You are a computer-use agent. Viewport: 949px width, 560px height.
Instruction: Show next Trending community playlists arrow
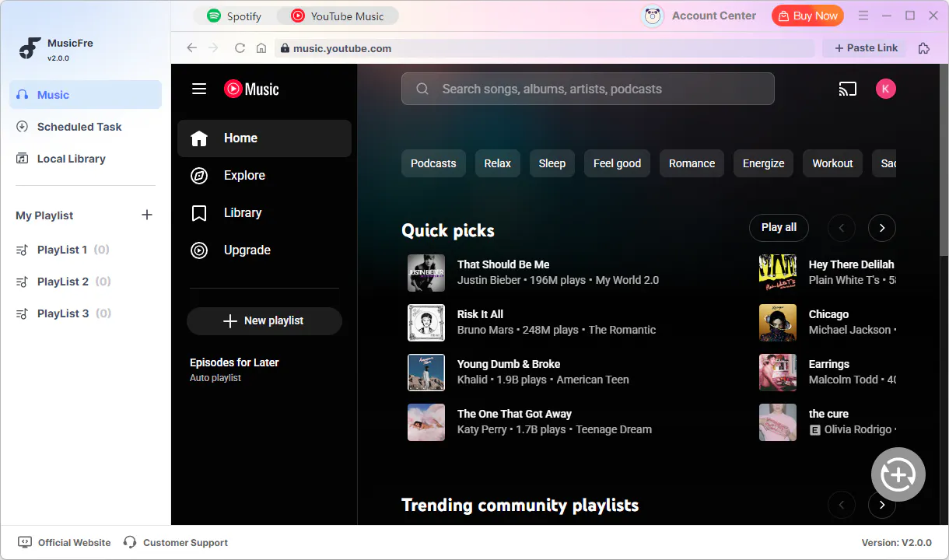(x=882, y=505)
